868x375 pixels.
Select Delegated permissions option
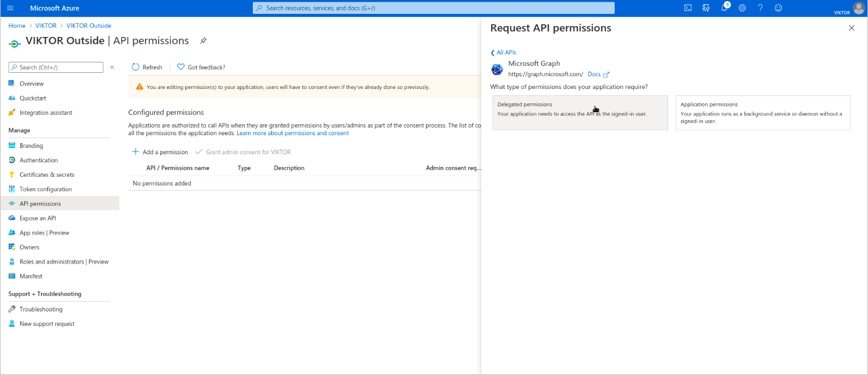(579, 113)
